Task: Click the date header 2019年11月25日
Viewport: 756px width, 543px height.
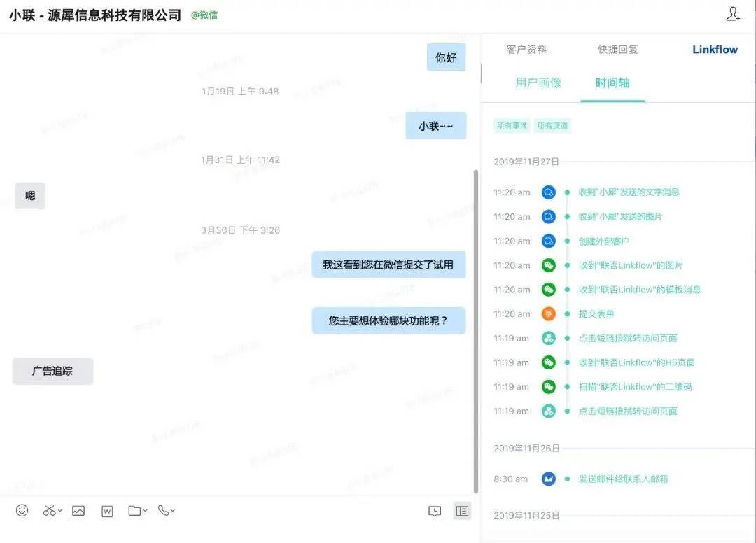Action: pyautogui.click(x=526, y=516)
